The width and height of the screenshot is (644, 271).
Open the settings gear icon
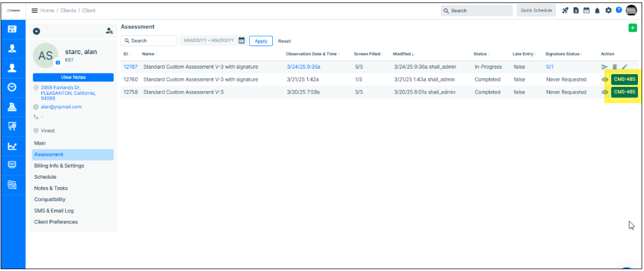[608, 10]
